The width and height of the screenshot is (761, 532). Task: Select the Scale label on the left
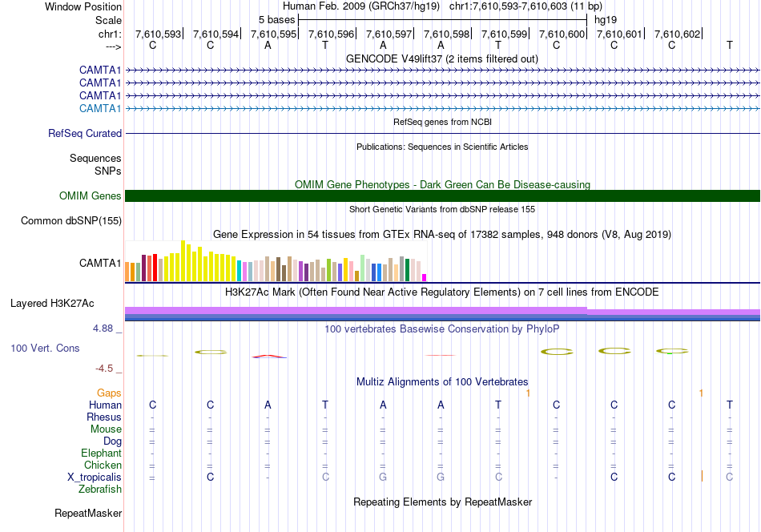(108, 20)
